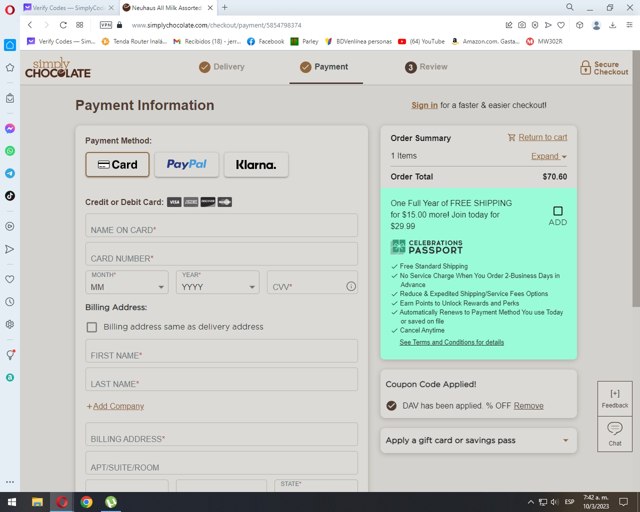Open the Tenda Router bookmark
Viewport: 640px width, 512px height.
[x=134, y=41]
